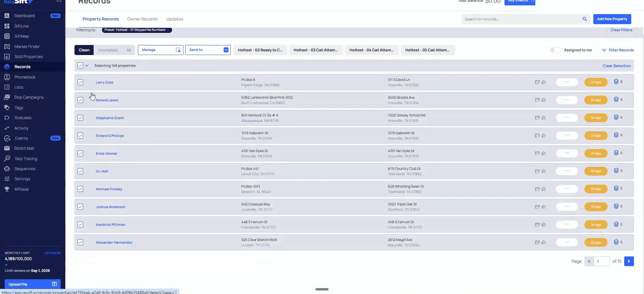Expand the selection options chevron
This screenshot has width=644, height=294.
87,65
